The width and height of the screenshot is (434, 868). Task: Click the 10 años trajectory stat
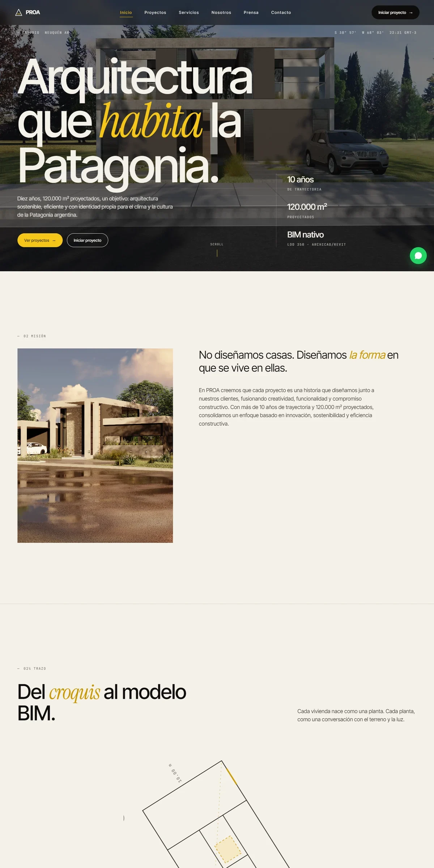(x=300, y=179)
